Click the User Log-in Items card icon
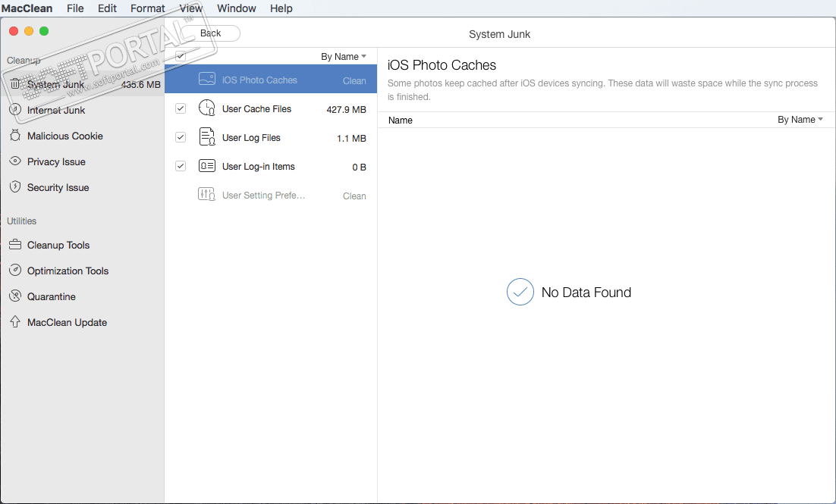Viewport: 836px width, 504px height. (x=207, y=166)
